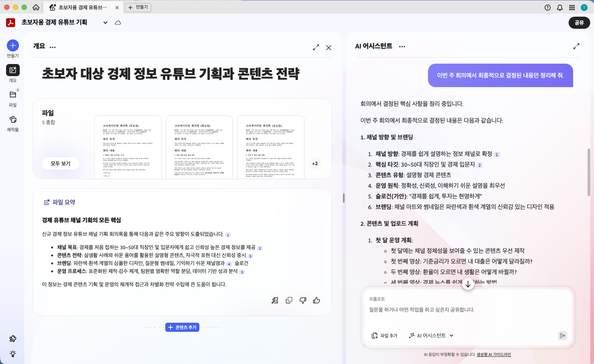Screen dimensions: 594x364
Task: Open citation 3 on the 콘텐츠 전략 line
Action: [x=250, y=256]
